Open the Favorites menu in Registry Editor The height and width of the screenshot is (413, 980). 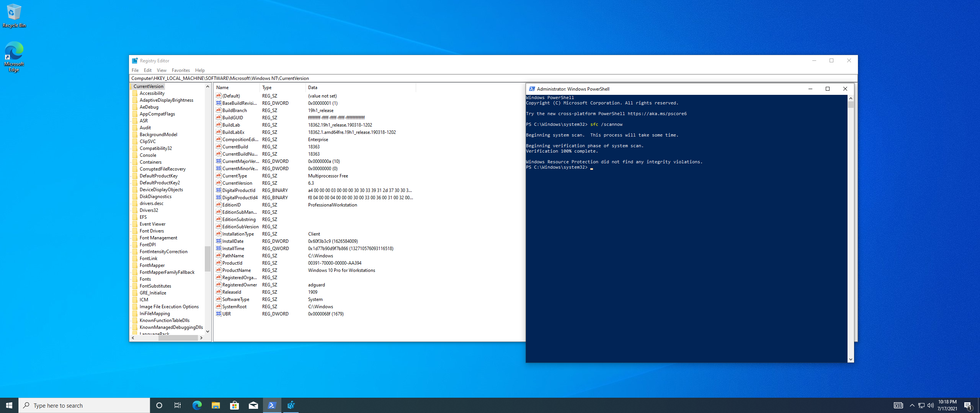point(181,70)
